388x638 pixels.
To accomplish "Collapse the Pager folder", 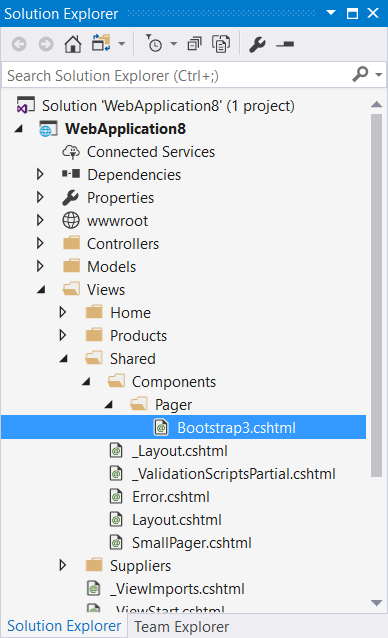I will coord(108,405).
